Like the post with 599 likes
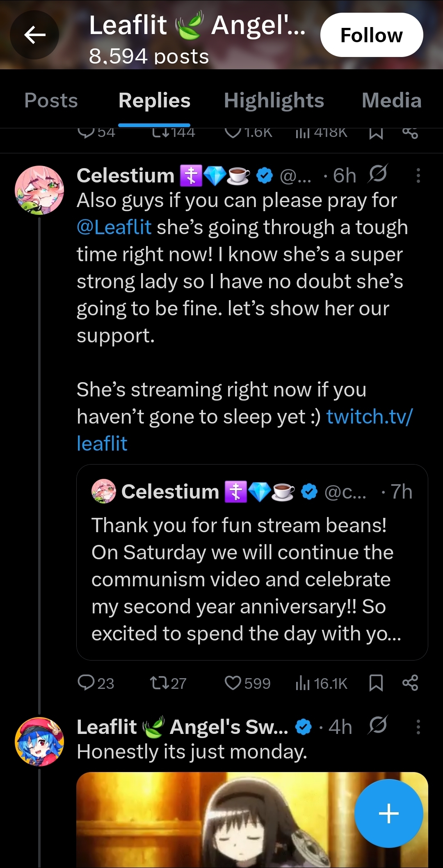 tap(247, 683)
